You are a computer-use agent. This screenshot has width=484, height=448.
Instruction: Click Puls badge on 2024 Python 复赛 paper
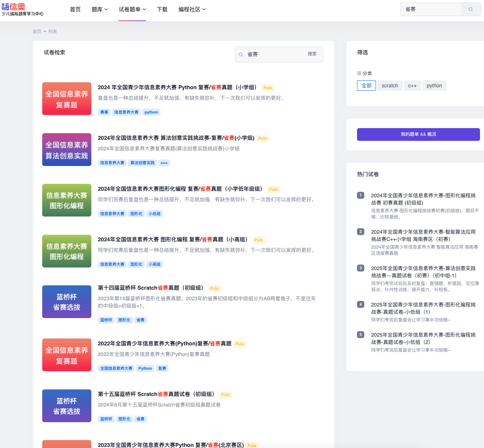click(x=267, y=88)
